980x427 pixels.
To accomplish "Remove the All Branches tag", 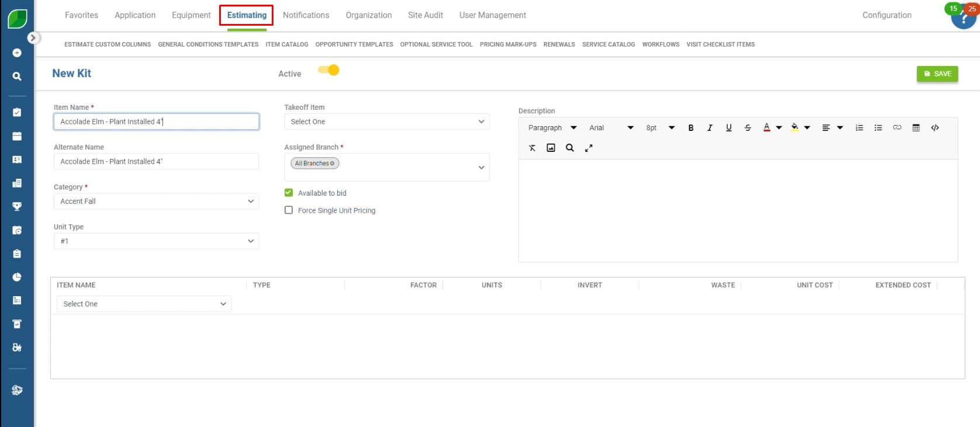I will tap(333, 164).
